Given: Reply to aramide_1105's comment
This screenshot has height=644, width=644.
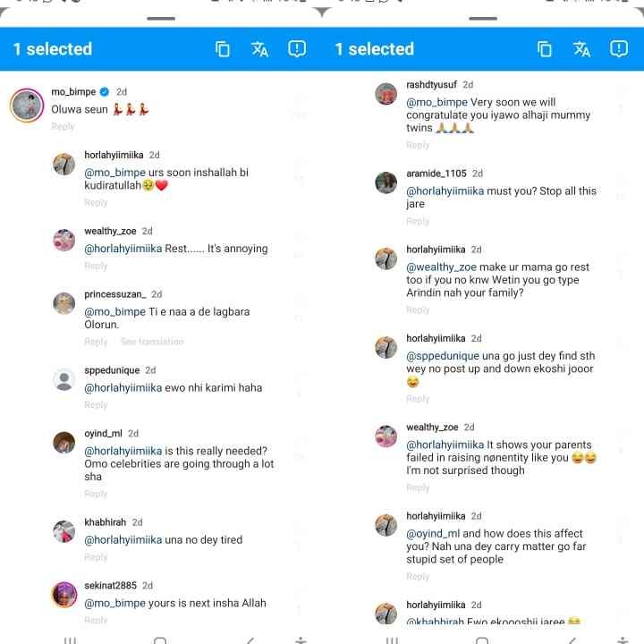Looking at the screenshot, I should tap(418, 221).
